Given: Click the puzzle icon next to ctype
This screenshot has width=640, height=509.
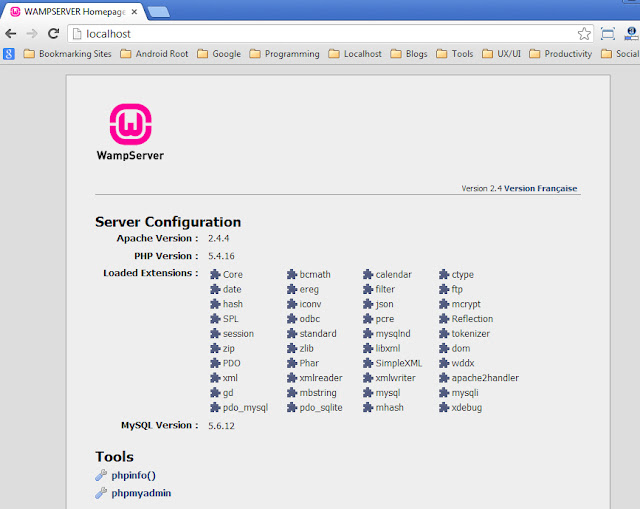Looking at the screenshot, I should click(444, 274).
